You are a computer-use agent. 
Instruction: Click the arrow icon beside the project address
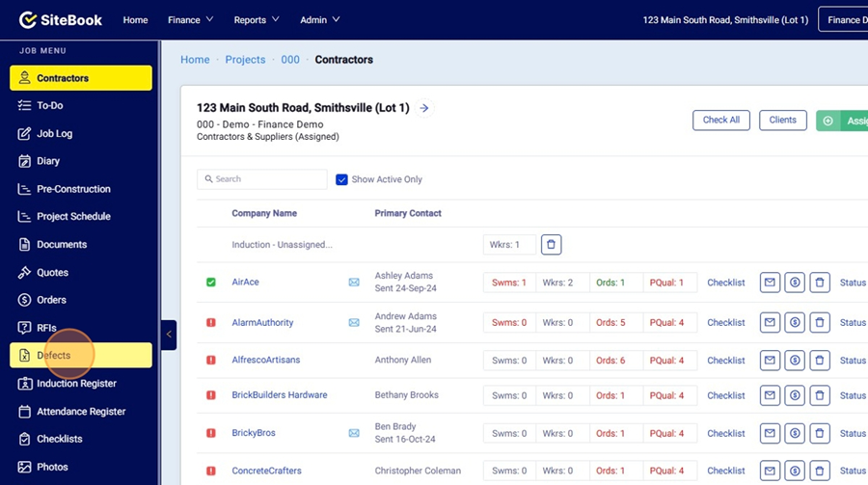424,108
